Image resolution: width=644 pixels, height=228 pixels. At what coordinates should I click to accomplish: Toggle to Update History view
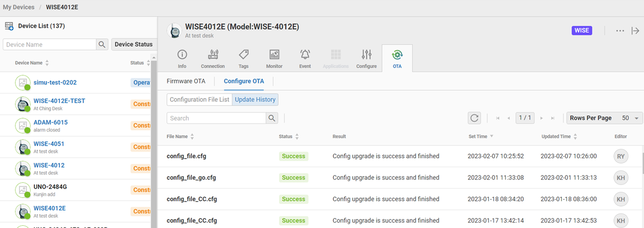coord(255,100)
